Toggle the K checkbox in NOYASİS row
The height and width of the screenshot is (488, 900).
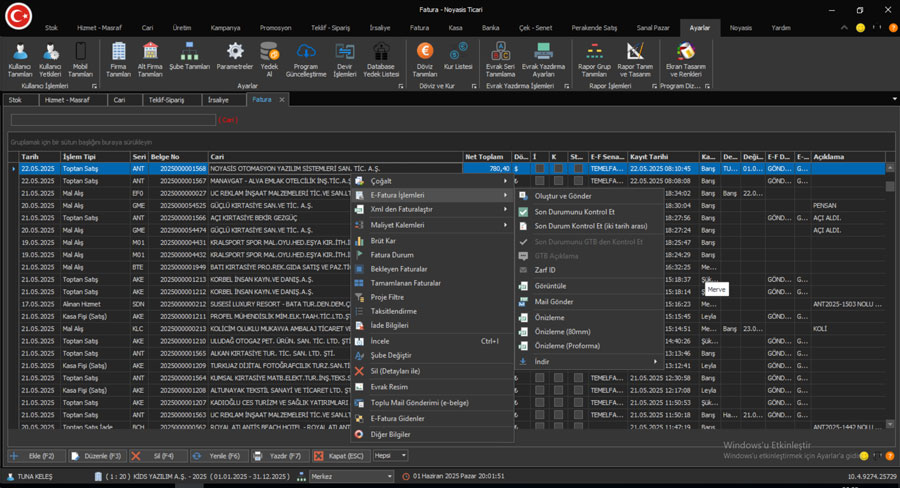point(558,169)
